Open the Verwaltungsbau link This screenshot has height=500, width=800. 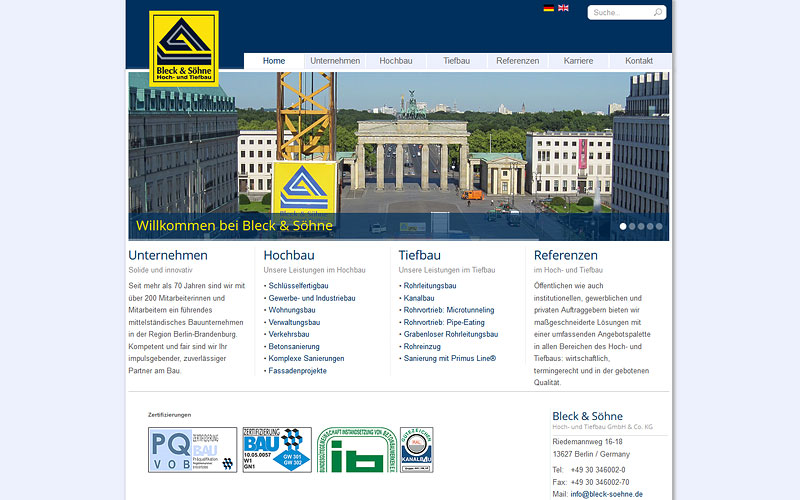click(x=294, y=322)
